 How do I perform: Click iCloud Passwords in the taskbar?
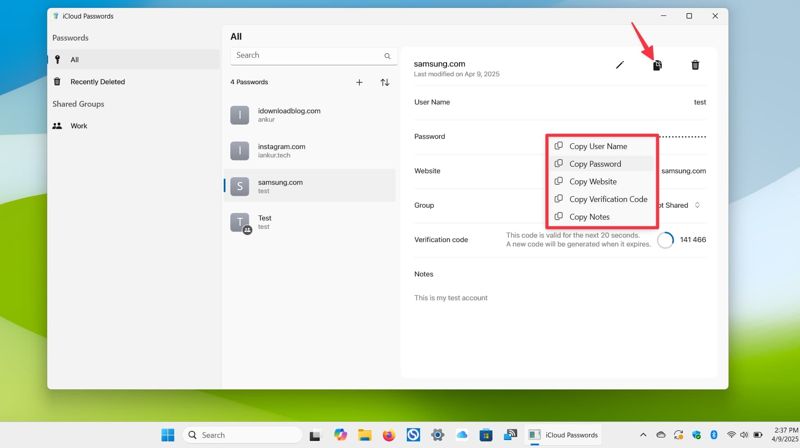563,435
